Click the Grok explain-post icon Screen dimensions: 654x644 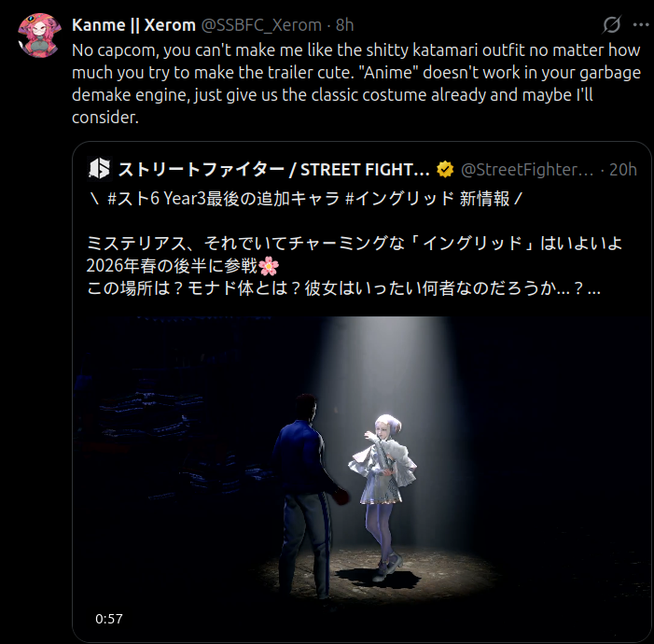[x=611, y=24]
